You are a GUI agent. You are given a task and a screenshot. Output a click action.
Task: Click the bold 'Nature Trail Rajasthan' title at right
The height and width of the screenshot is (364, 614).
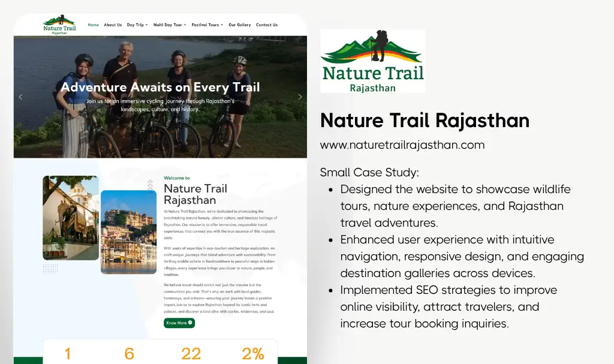(425, 121)
